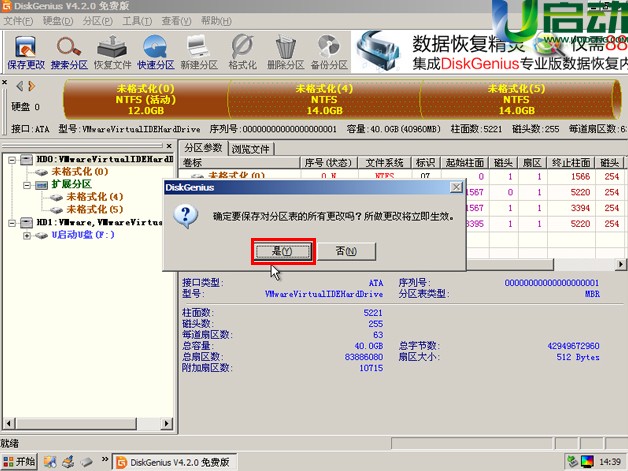
Task: Click the first quick launch taskbar icon
Action: [x=50, y=461]
